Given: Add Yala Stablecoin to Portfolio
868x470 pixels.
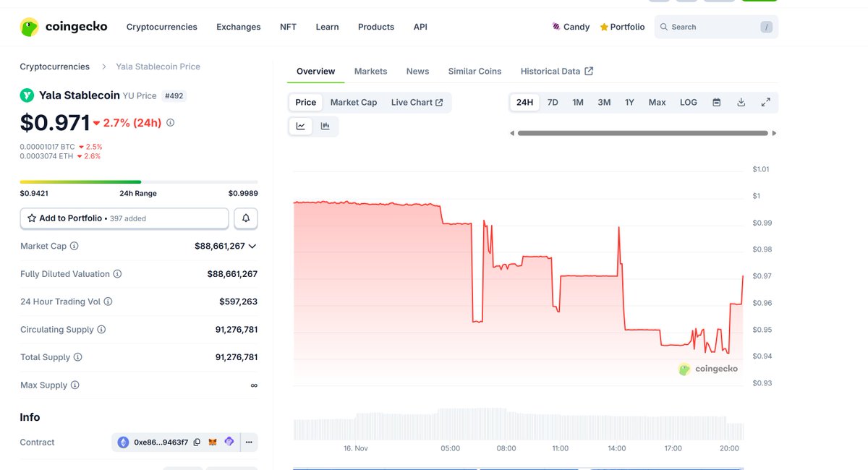Looking at the screenshot, I should tap(124, 218).
